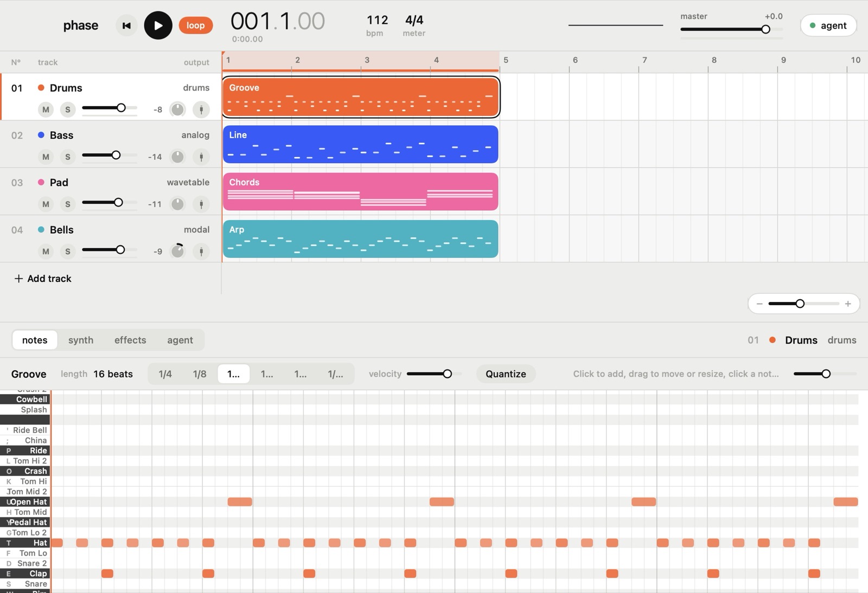Screen dimensions: 868x593
Task: Click the Cowbell drum row label
Action: click(x=25, y=399)
